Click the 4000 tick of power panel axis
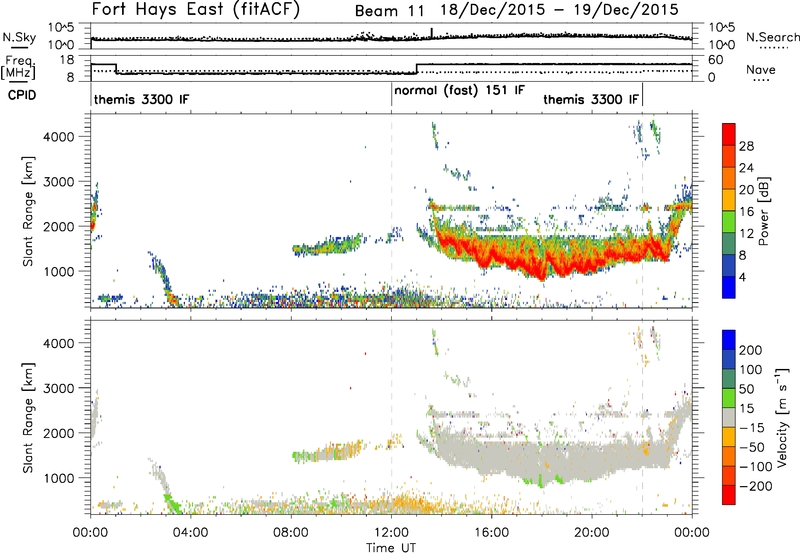This screenshot has height=554, width=800. [59, 137]
